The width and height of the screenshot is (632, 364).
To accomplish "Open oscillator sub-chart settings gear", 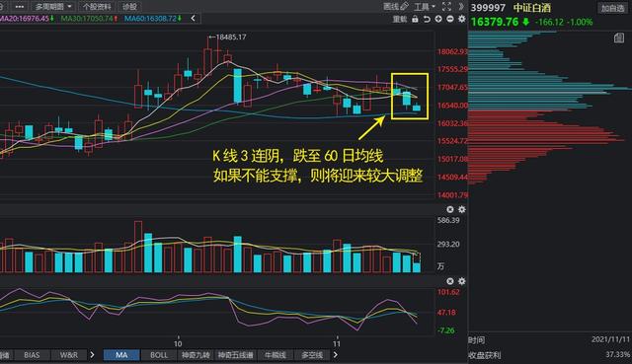I will pos(462,281).
